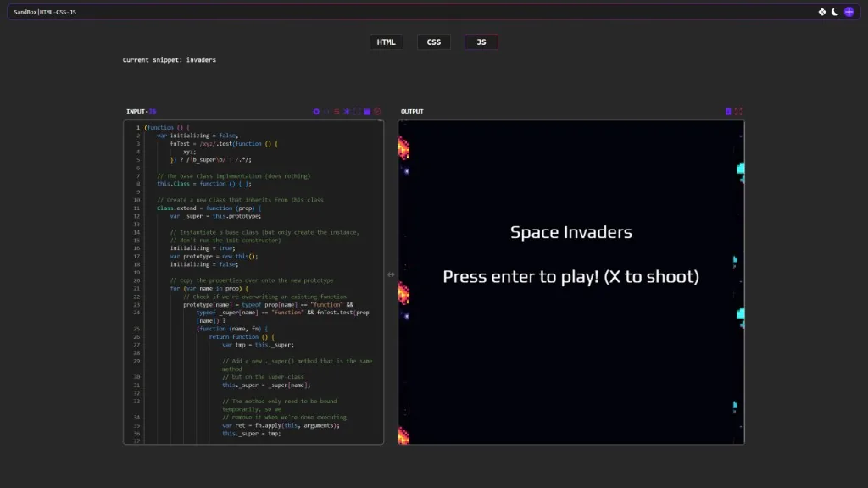The width and height of the screenshot is (868, 488).
Task: Click code line 'var _super = this.prototype;'
Action: (x=215, y=216)
